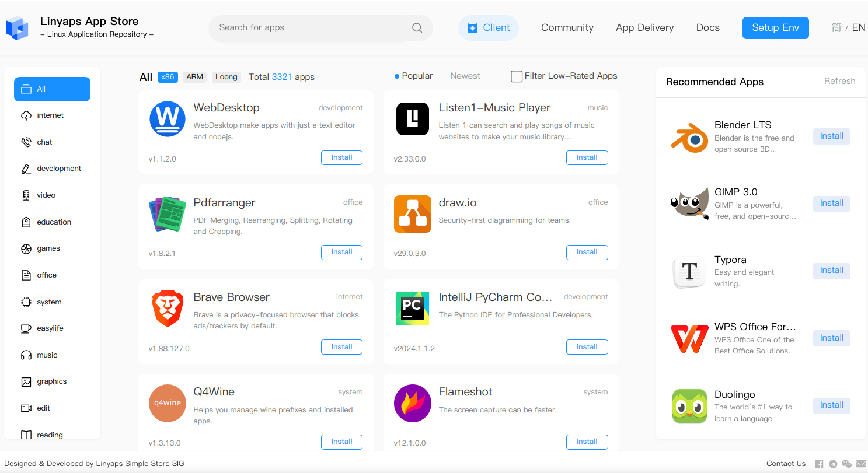Install the Flameshot screen capture app
The width and height of the screenshot is (868, 473).
tap(587, 442)
